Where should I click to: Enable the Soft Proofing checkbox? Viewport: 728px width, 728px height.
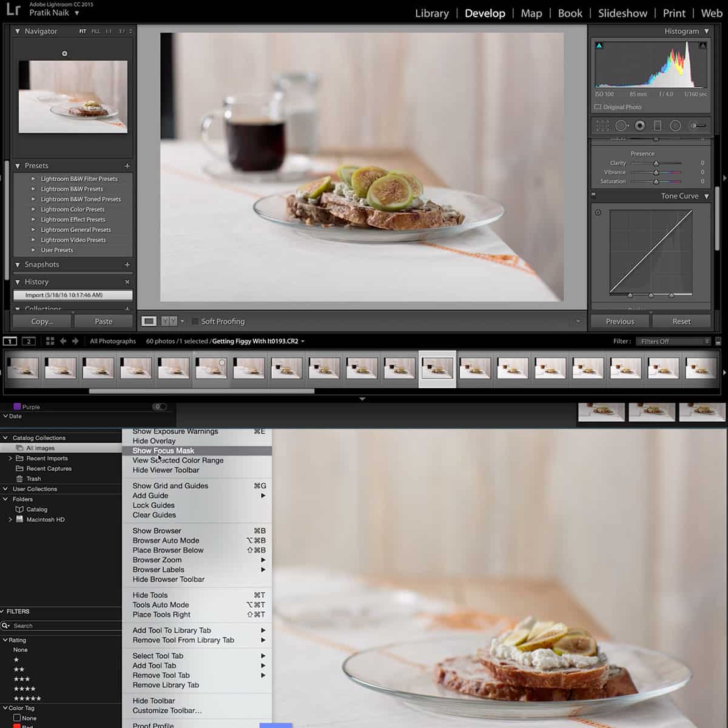[195, 322]
